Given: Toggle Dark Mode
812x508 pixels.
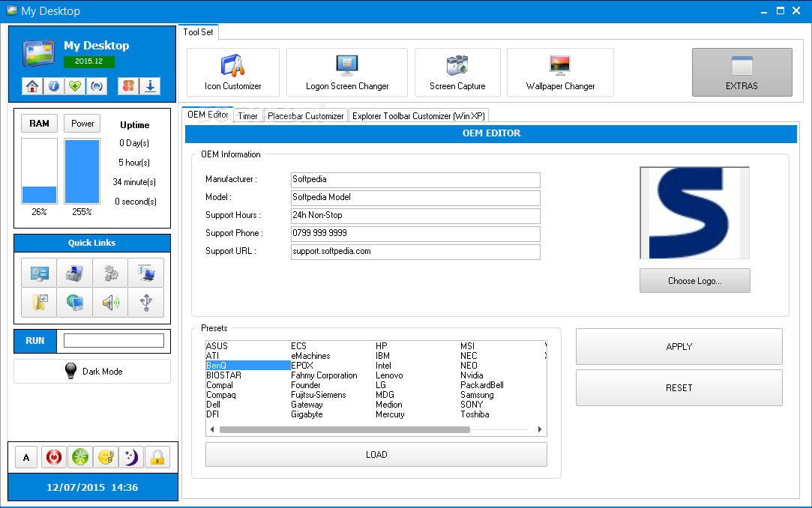Looking at the screenshot, I should (92, 372).
